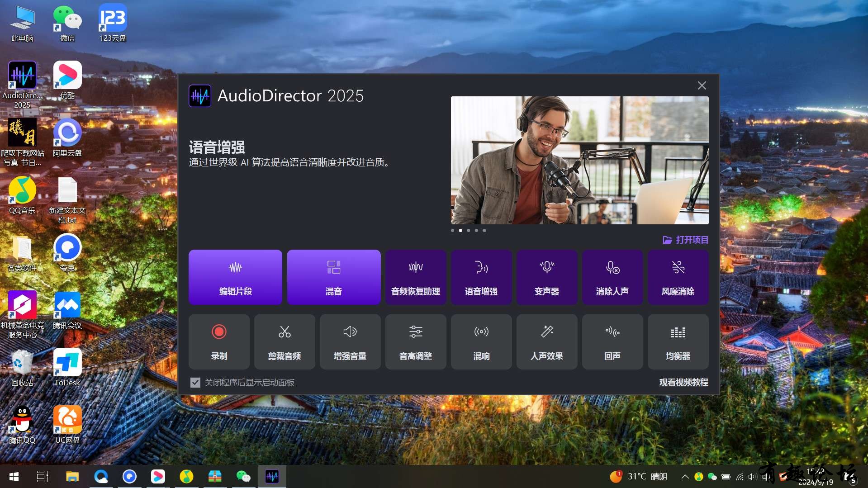Select the 123云盘 desktop shortcut
The image size is (868, 488).
coord(113,24)
